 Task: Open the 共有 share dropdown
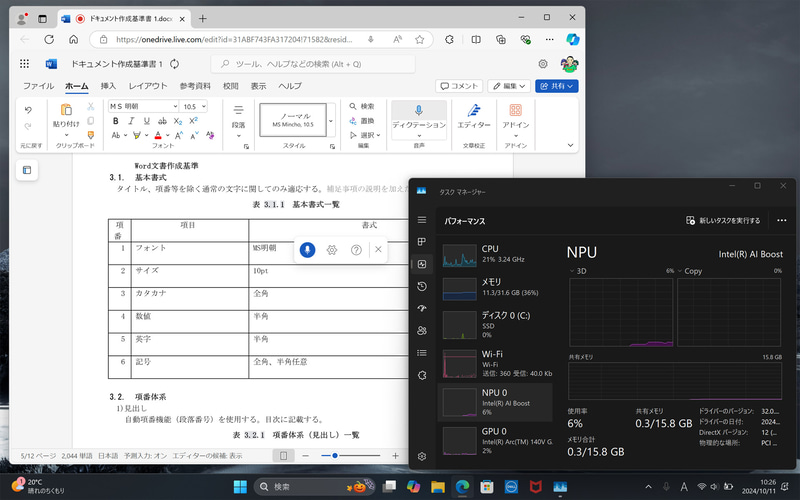557,86
